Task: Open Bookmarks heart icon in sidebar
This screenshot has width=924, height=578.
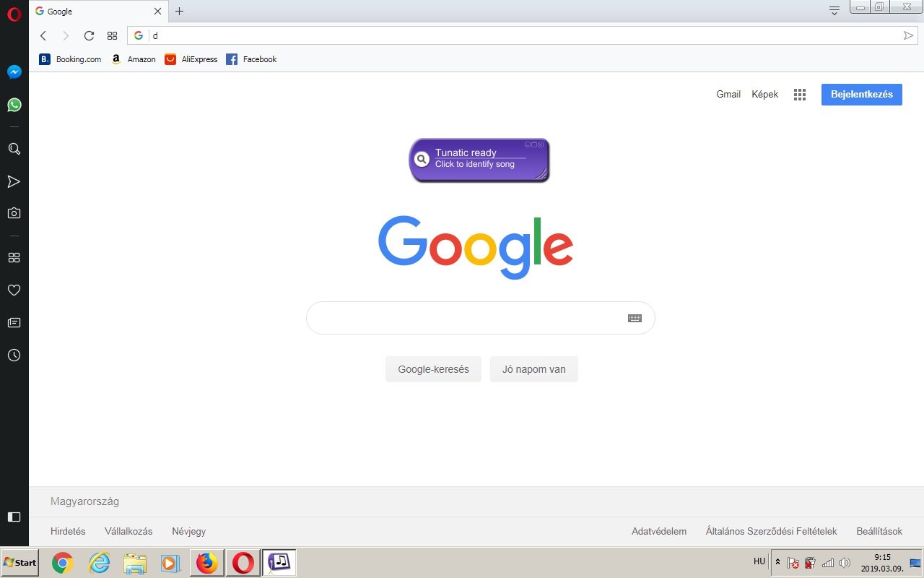Action: pyautogui.click(x=14, y=290)
